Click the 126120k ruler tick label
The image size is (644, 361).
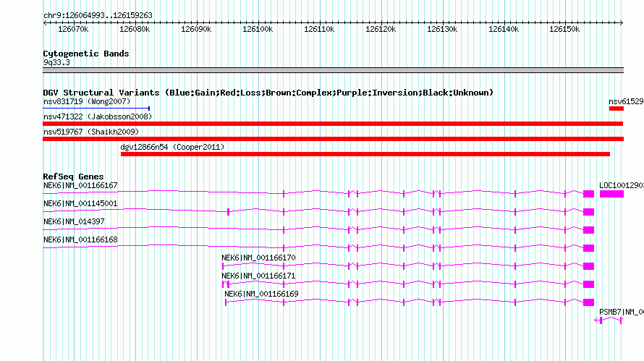381,29
